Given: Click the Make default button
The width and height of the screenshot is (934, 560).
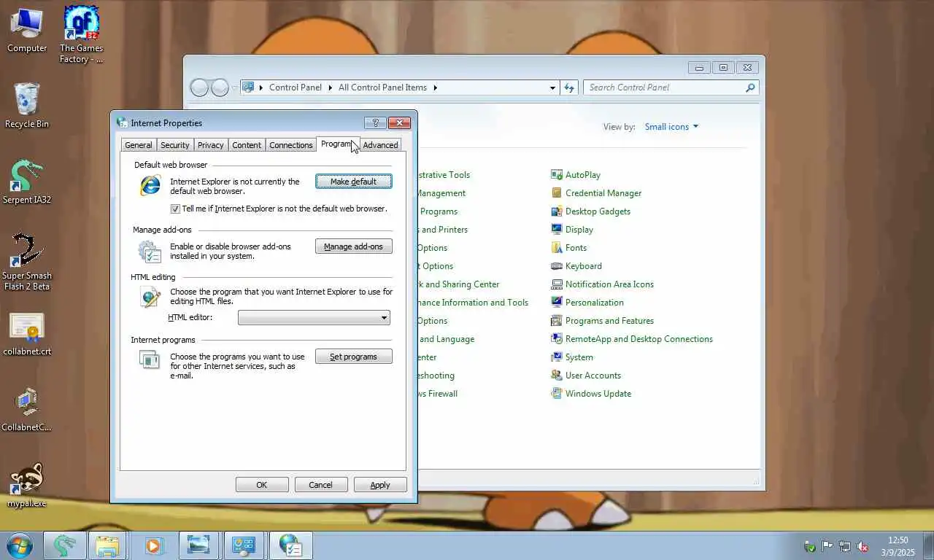Looking at the screenshot, I should pos(354,182).
